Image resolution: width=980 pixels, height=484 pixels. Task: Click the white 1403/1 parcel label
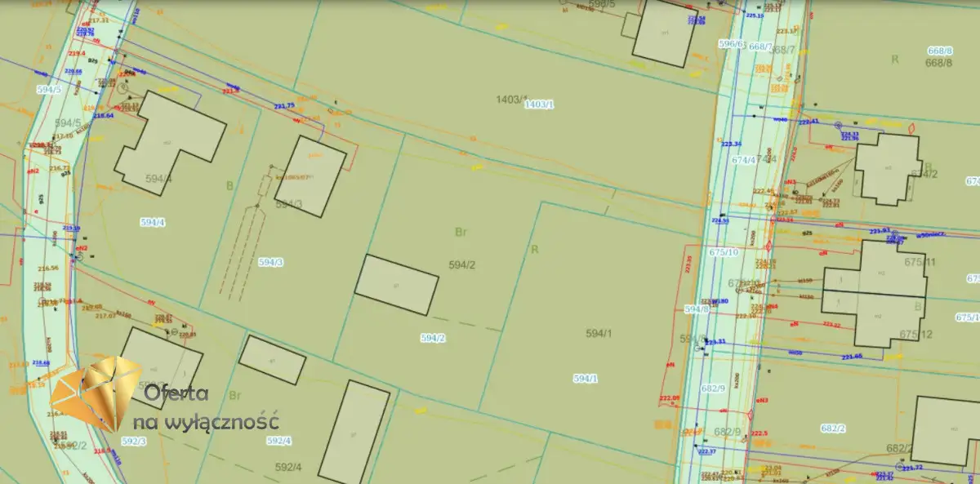coord(538,104)
